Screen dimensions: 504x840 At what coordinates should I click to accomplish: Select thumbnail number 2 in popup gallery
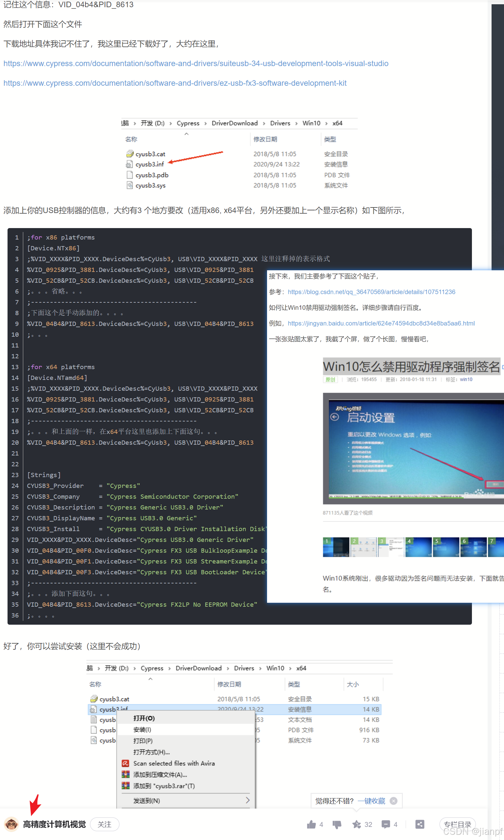(363, 547)
